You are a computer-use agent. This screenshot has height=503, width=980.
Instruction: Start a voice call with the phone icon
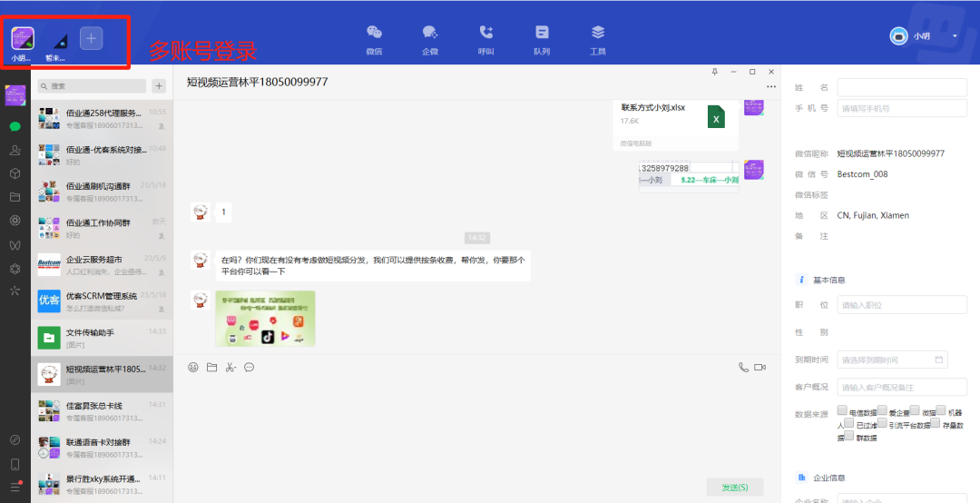point(743,367)
